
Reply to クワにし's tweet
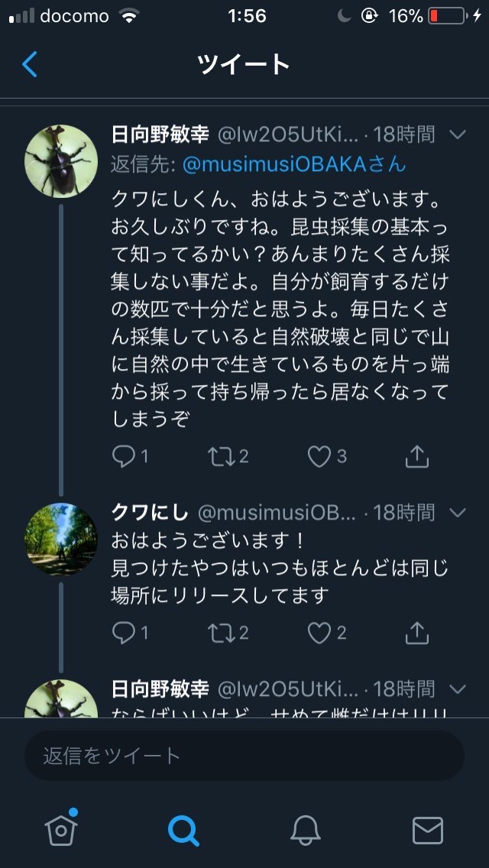(x=123, y=632)
